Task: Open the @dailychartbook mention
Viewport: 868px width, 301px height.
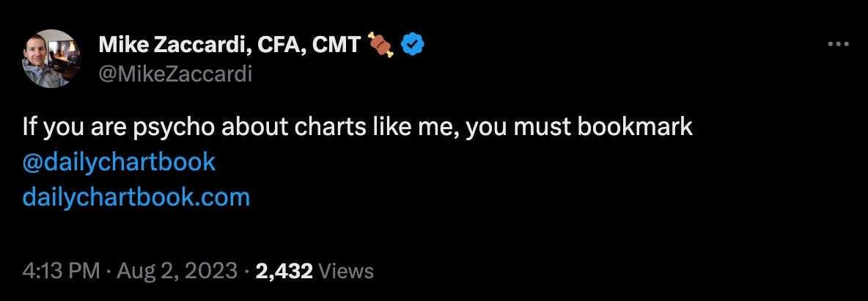Action: (119, 162)
